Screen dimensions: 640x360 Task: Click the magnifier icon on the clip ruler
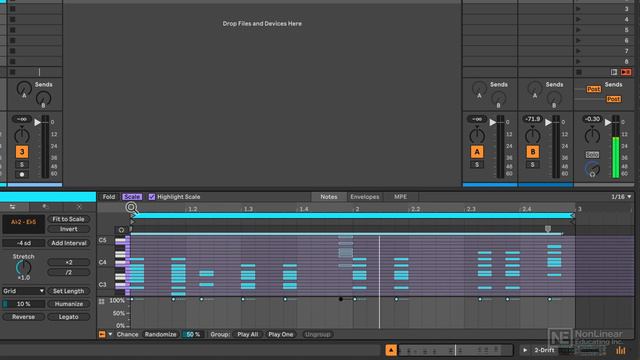[x=131, y=207]
